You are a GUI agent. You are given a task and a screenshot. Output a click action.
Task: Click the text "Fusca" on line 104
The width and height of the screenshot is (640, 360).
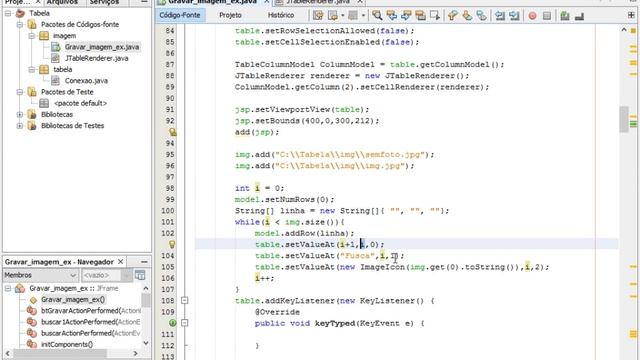pos(358,256)
